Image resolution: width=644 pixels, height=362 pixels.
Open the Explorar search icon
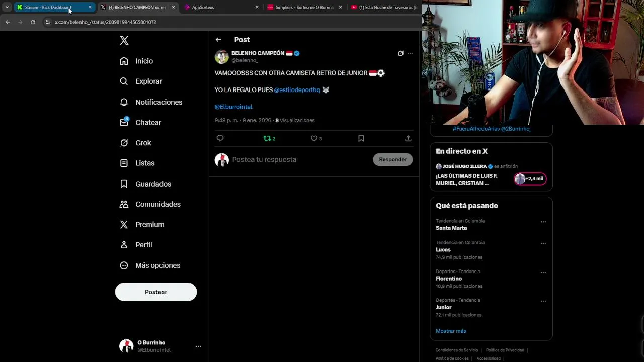pos(124,81)
